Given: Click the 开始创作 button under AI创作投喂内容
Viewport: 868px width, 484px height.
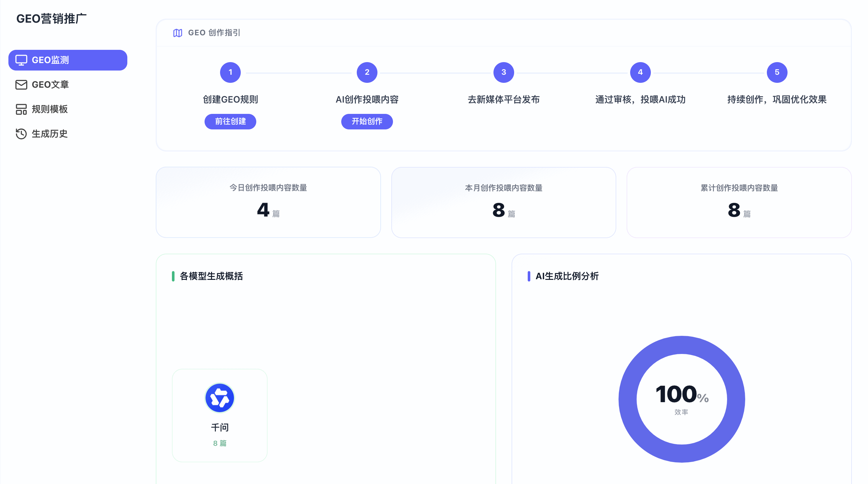Looking at the screenshot, I should (367, 121).
